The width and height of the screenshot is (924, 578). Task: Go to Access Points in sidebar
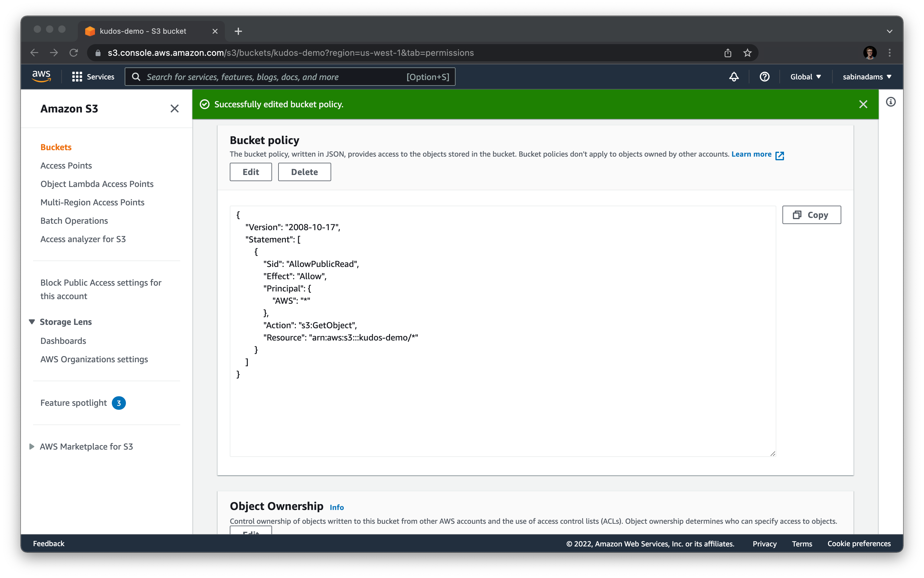tap(66, 165)
